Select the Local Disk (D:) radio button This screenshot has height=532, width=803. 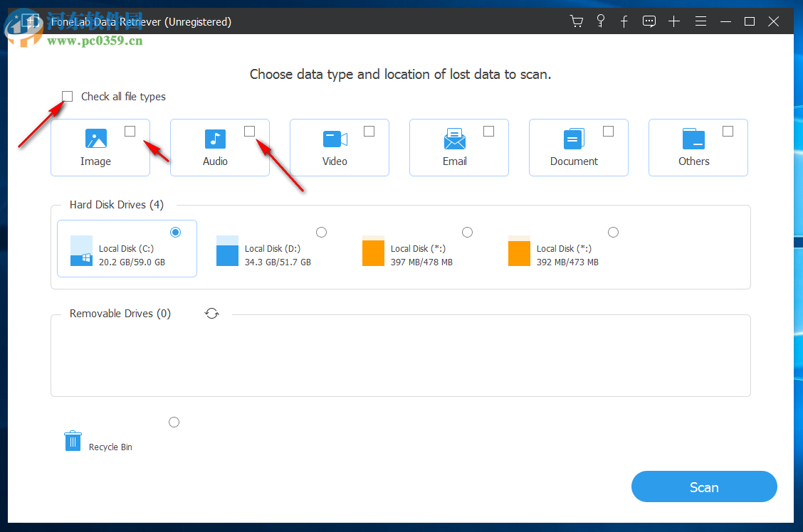321,232
